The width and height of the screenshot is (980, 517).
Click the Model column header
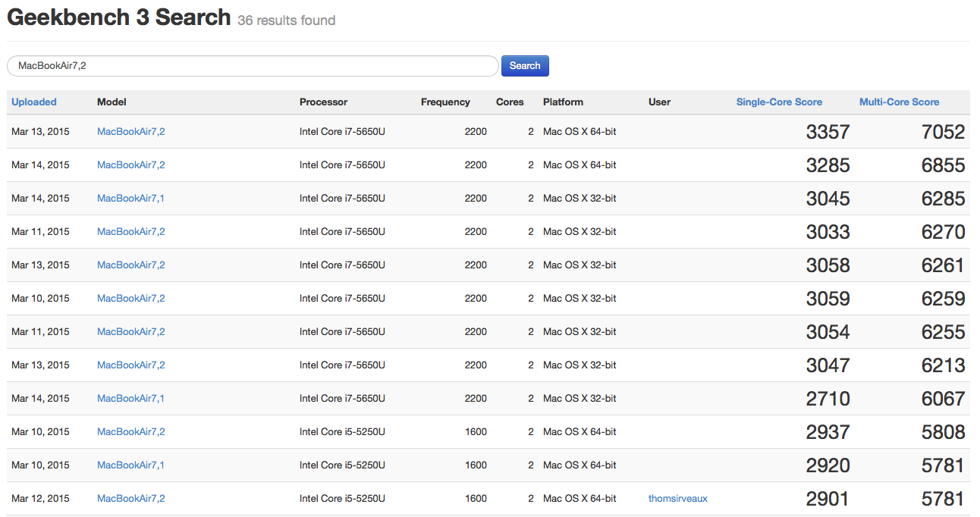(112, 102)
